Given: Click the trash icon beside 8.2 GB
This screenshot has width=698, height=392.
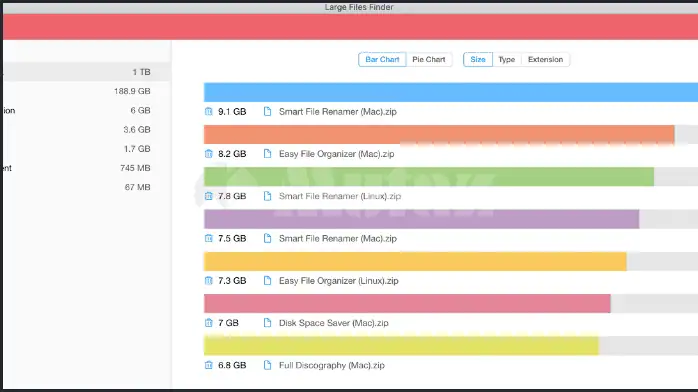Looking at the screenshot, I should pyautogui.click(x=208, y=154).
